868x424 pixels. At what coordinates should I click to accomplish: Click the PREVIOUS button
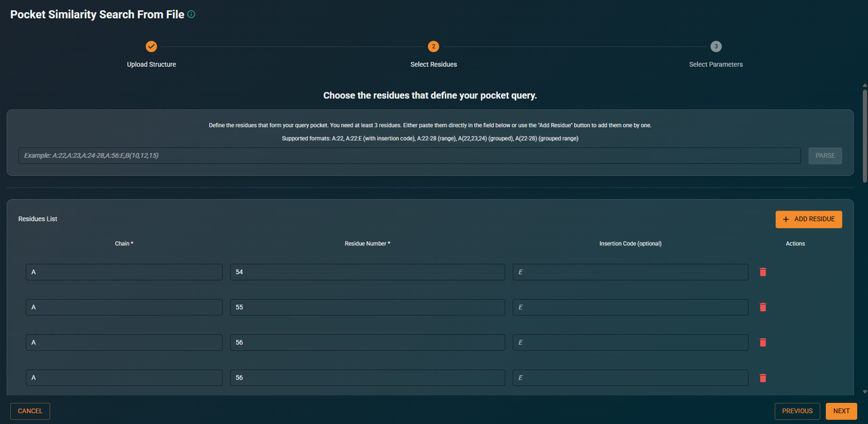pyautogui.click(x=797, y=411)
